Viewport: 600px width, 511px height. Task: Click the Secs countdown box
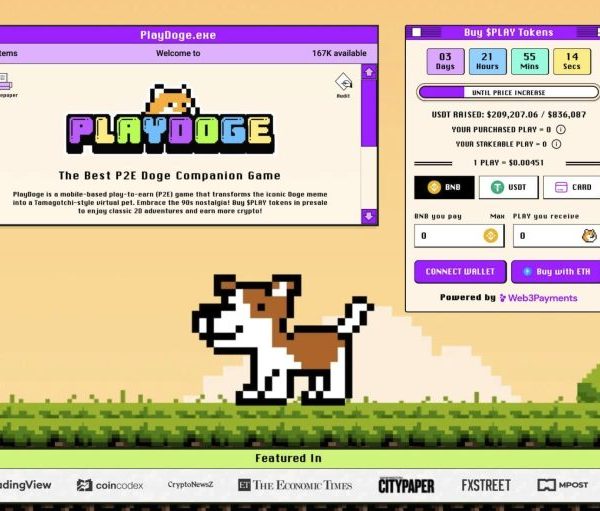tap(572, 61)
